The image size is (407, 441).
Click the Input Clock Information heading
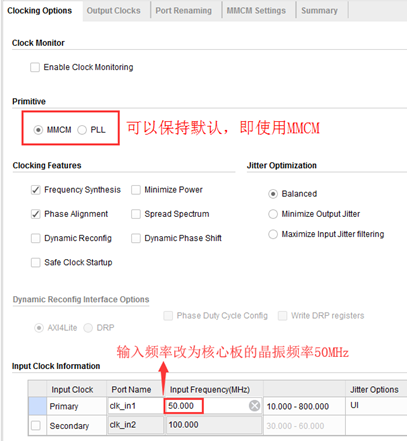click(56, 366)
